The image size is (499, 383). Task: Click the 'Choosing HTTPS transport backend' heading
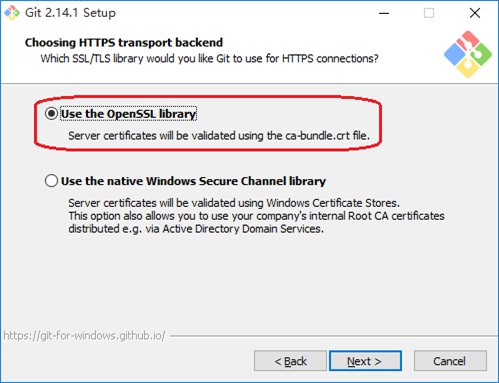pos(124,43)
